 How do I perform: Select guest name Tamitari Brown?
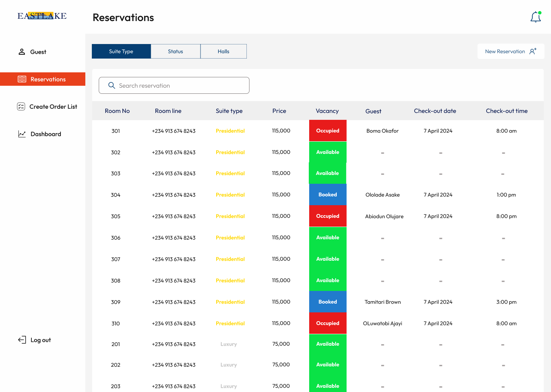coord(383,302)
